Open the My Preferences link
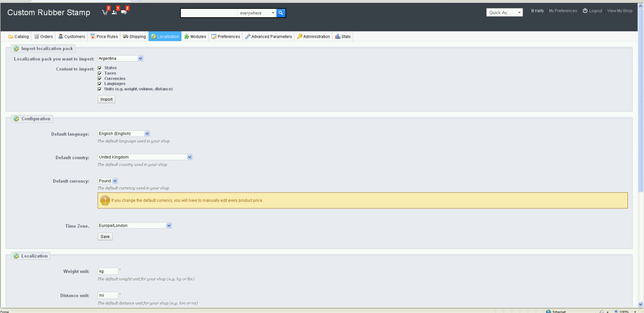 [x=563, y=11]
